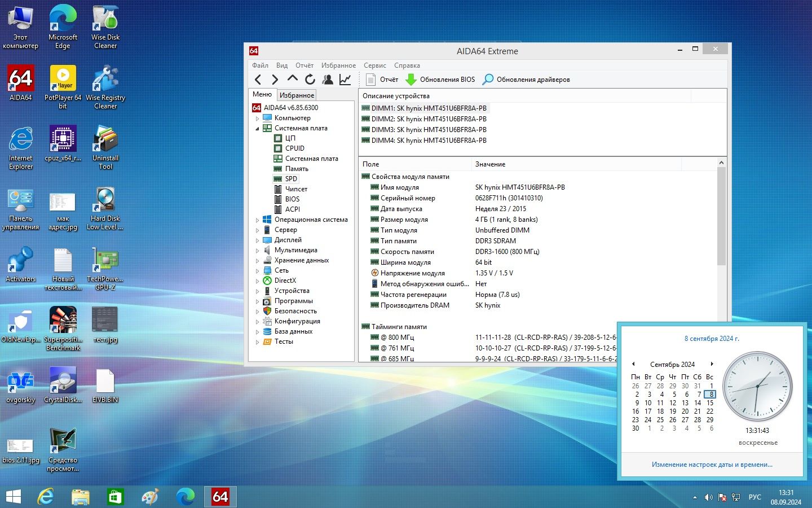Open date and time settings link
Screen dimensions: 812x508
712,465
